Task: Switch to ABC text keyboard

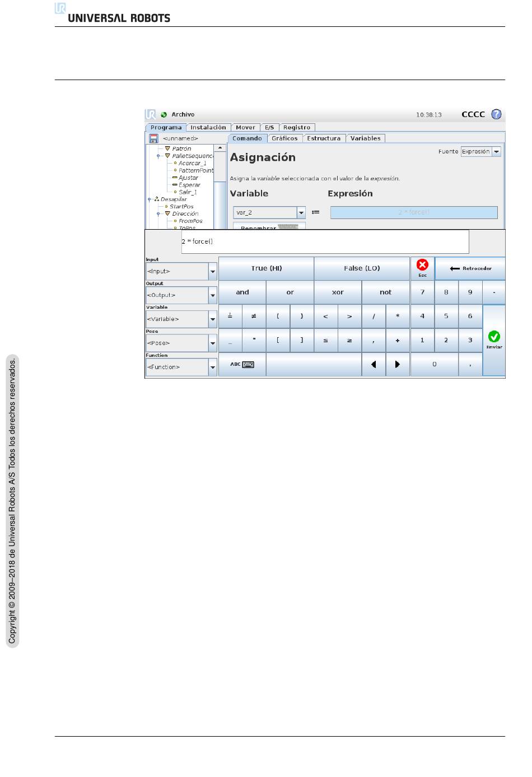Action: [242, 364]
